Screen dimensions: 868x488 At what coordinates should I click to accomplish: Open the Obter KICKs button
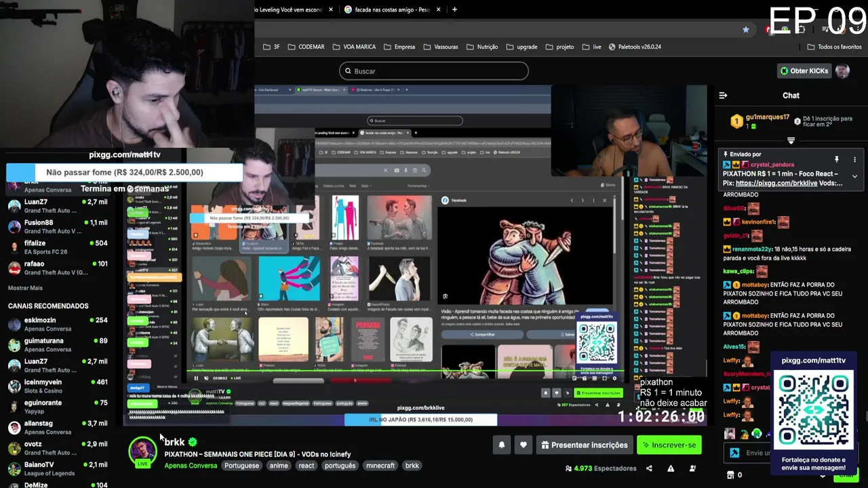click(x=804, y=70)
